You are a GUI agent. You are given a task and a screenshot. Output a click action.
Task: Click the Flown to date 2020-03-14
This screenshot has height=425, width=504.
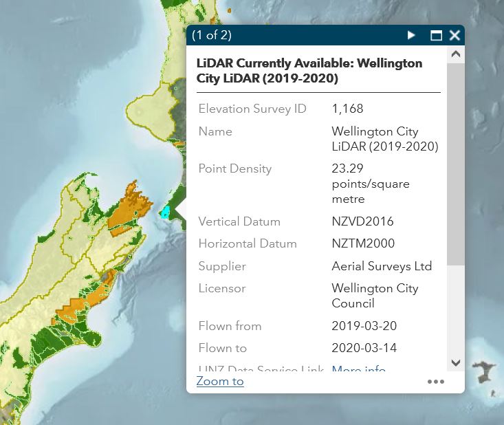(364, 348)
